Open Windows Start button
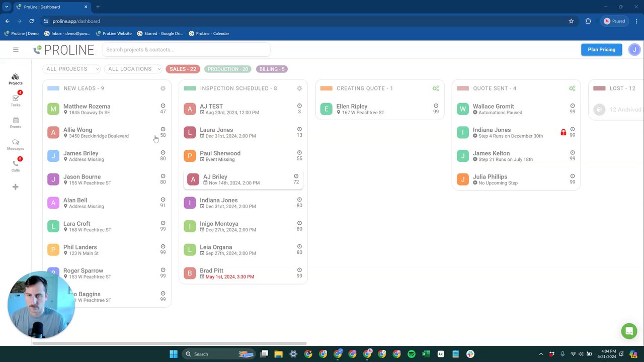This screenshot has width=644, height=362. coord(174,354)
